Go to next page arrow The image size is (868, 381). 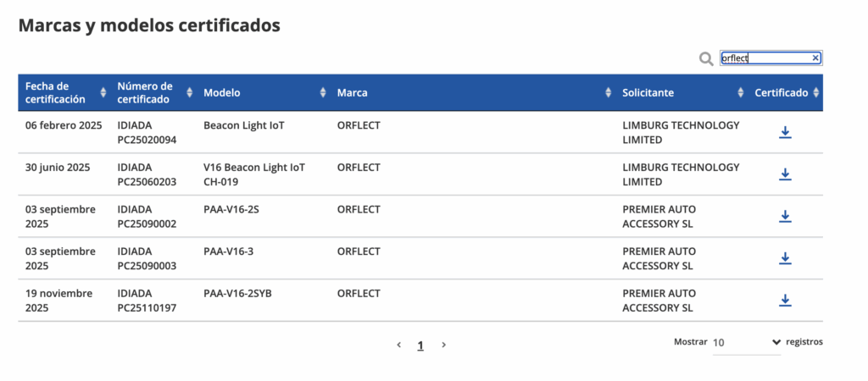point(443,345)
